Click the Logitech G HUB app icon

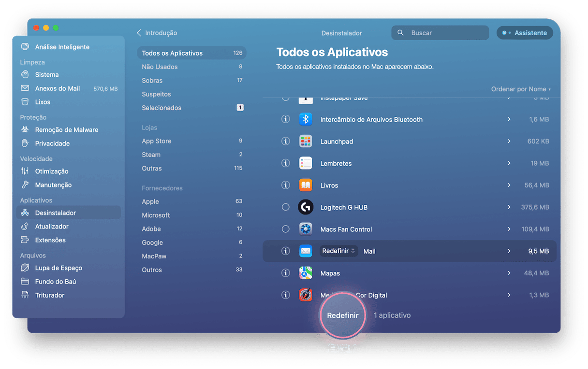tap(306, 207)
